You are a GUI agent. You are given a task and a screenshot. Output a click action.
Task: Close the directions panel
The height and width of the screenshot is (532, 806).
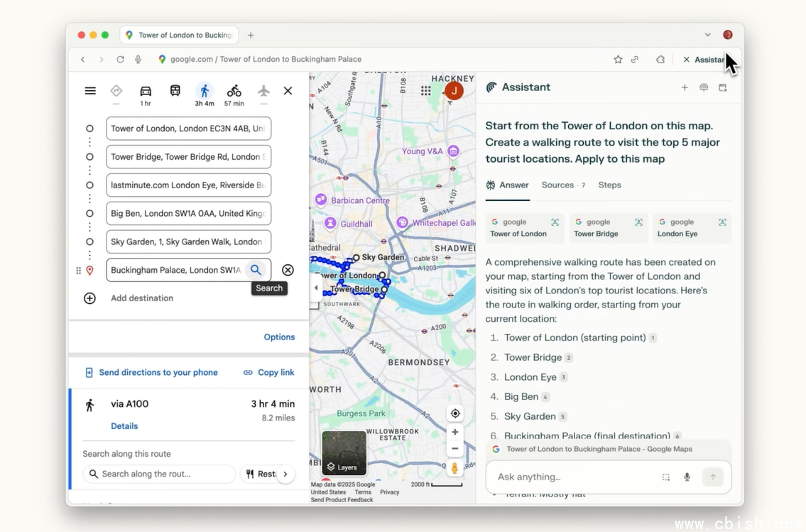[x=288, y=91]
